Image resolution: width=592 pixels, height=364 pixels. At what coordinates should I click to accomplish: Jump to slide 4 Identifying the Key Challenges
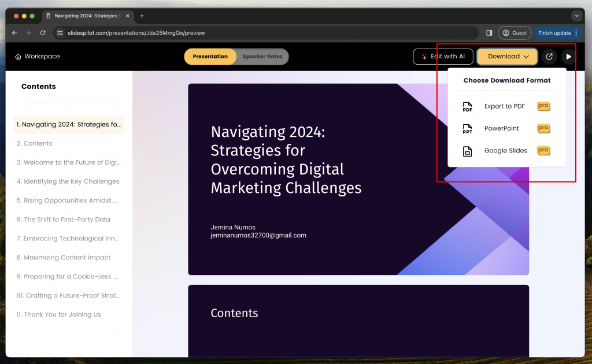click(x=69, y=181)
